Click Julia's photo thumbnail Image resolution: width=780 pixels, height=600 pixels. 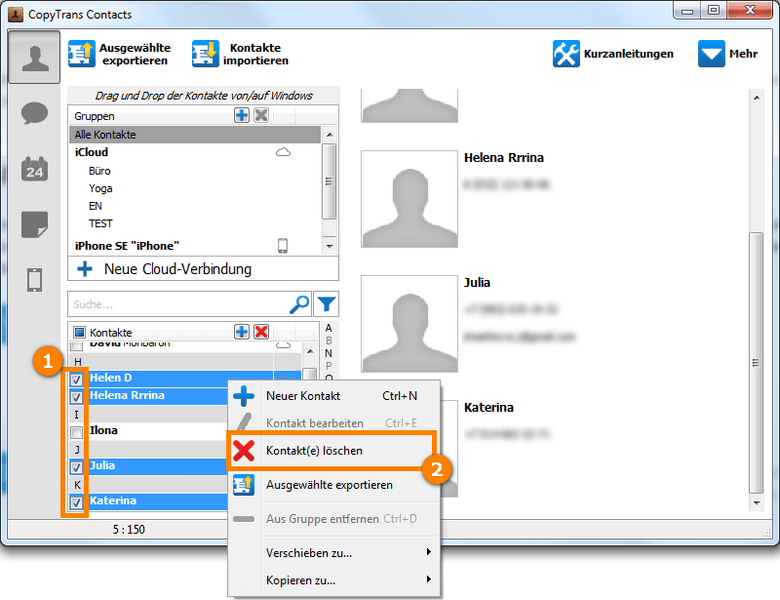(x=409, y=324)
